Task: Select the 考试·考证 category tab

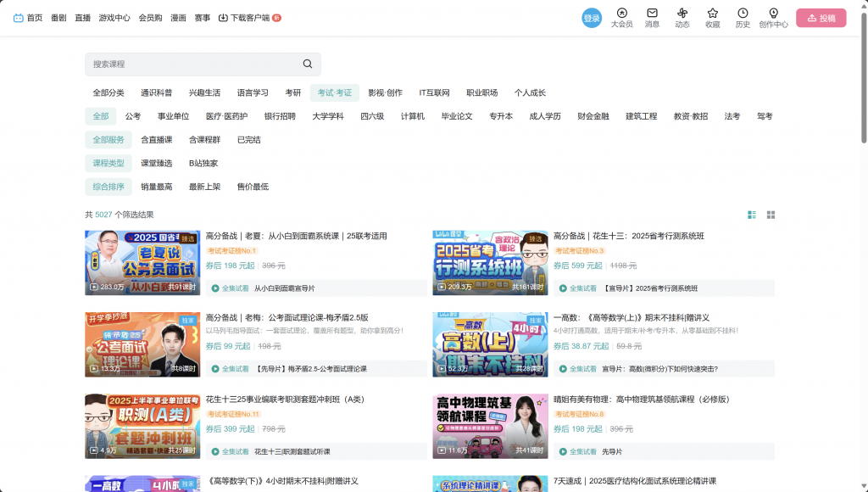Action: (334, 92)
